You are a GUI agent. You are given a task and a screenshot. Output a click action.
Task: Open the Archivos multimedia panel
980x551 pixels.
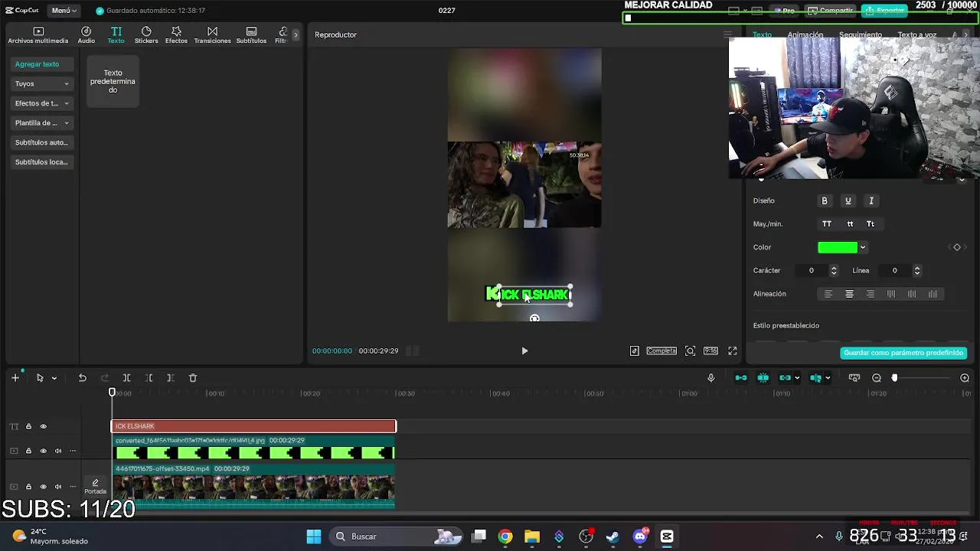coord(38,35)
